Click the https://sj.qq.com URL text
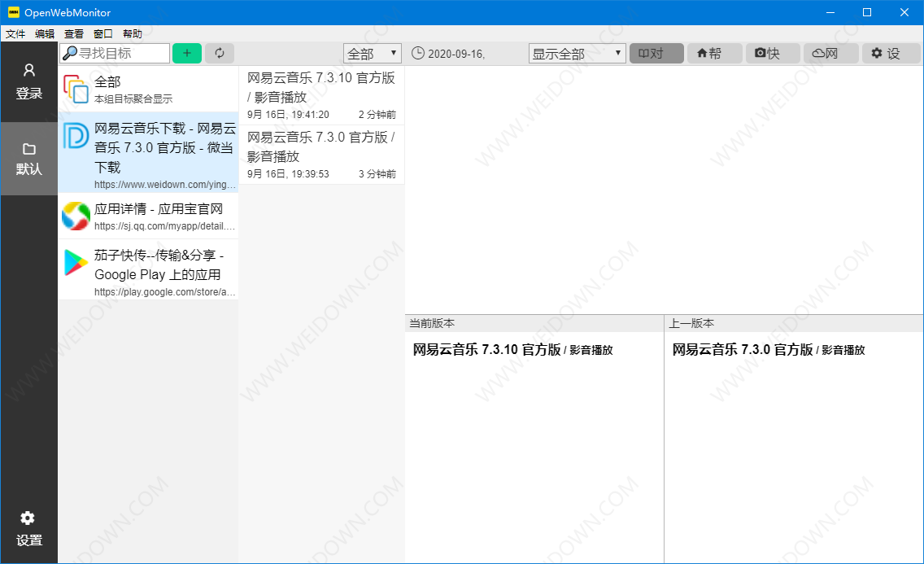The image size is (924, 564). pyautogui.click(x=164, y=225)
